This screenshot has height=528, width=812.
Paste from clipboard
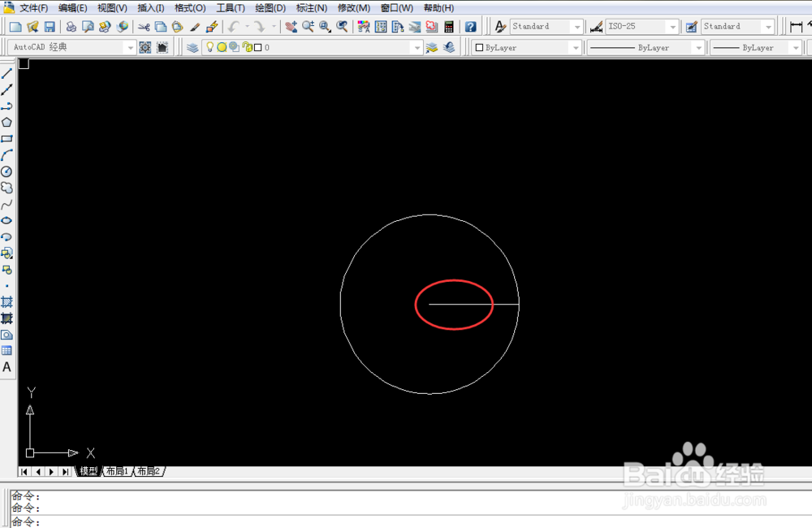pyautogui.click(x=178, y=27)
